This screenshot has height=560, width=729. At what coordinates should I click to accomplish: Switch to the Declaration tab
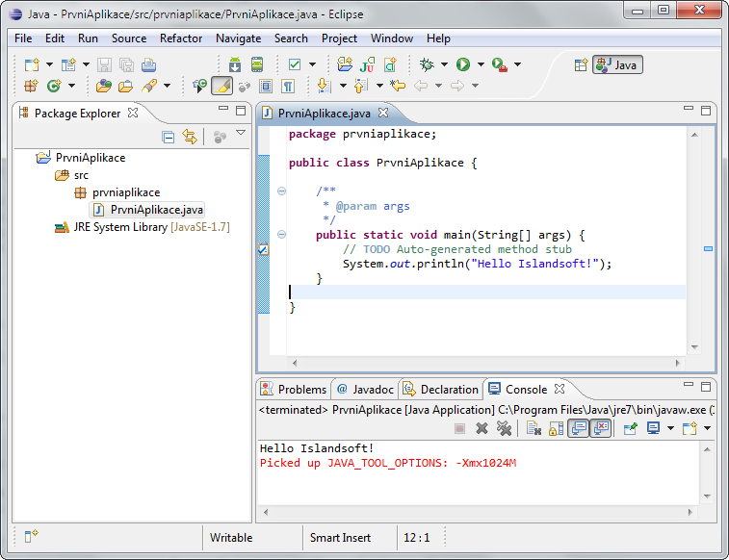[440, 389]
